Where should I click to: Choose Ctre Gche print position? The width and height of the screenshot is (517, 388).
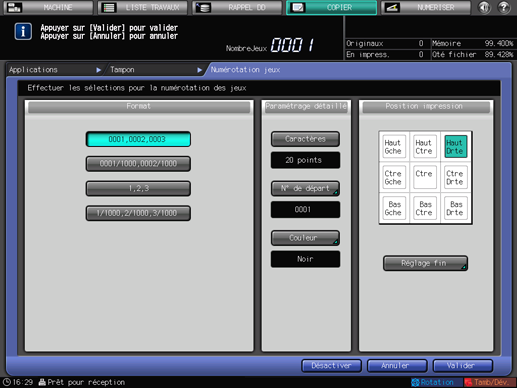[394, 177]
